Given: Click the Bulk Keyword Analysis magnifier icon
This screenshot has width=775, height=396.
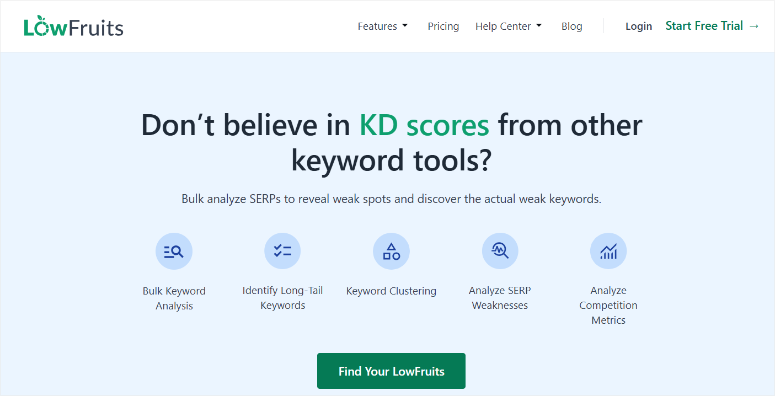Looking at the screenshot, I should click(x=173, y=251).
